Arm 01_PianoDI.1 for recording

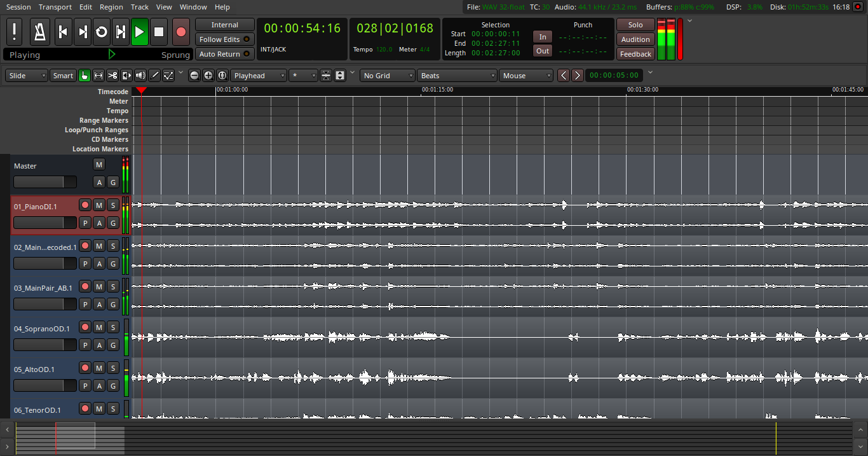pyautogui.click(x=85, y=205)
